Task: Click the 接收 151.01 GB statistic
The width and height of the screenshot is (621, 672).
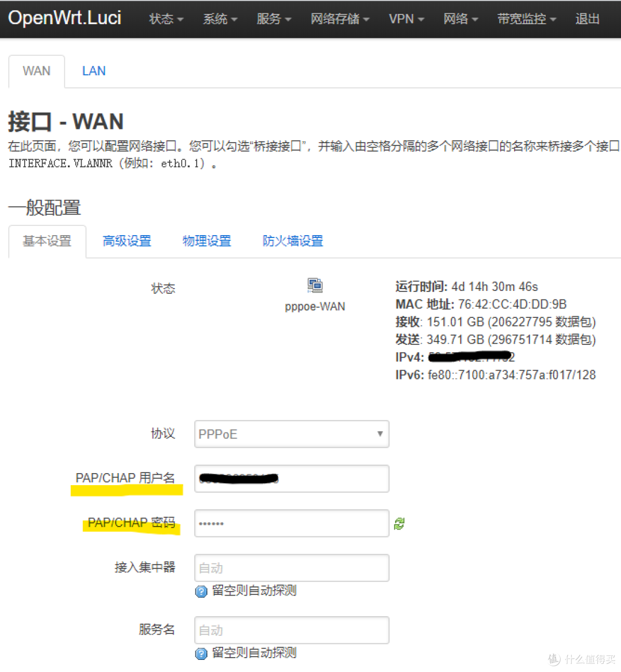Action: [496, 322]
